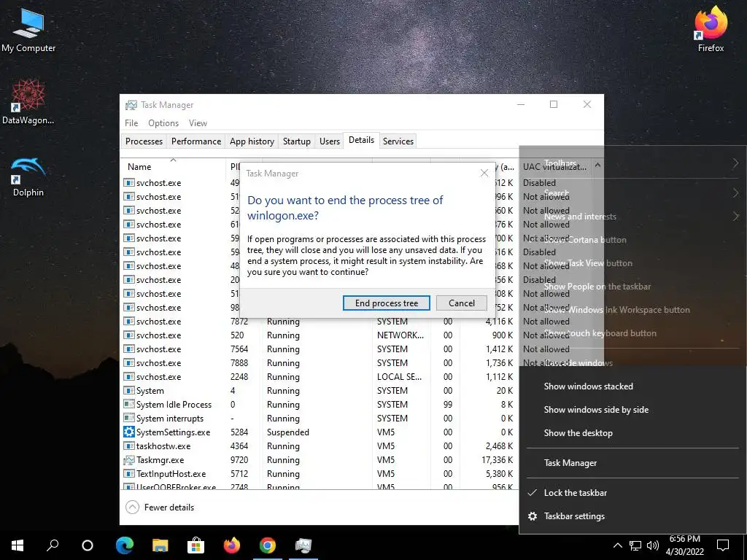Switch to Google Chrome on taskbar
Image resolution: width=747 pixels, height=560 pixels.
(x=267, y=545)
